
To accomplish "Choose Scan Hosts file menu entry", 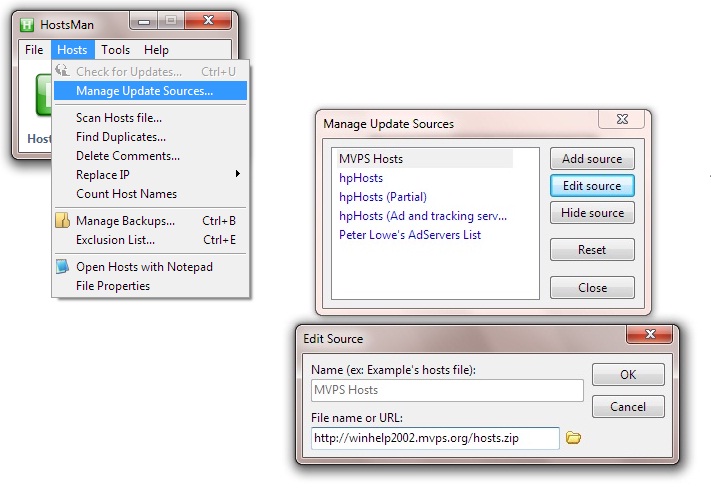I will point(151,118).
